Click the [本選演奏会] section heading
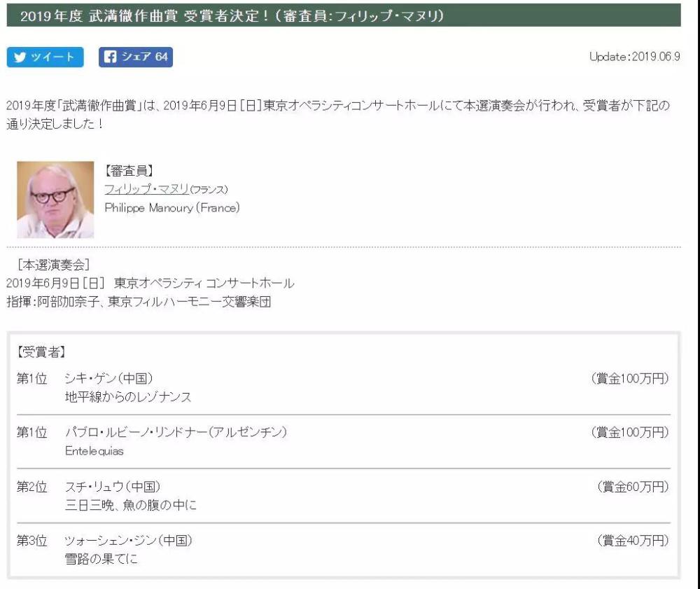The width and height of the screenshot is (700, 589). [x=52, y=265]
